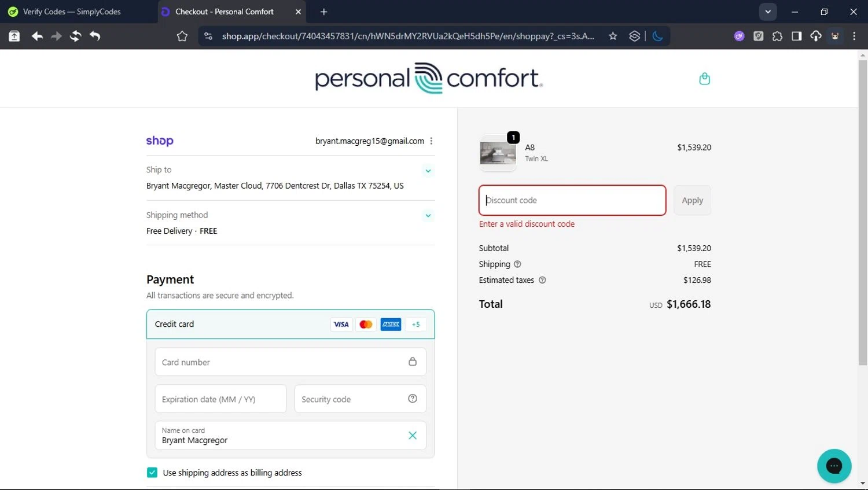This screenshot has width=868, height=490.
Task: Click the Free Delivery · FREE text
Action: (182, 231)
